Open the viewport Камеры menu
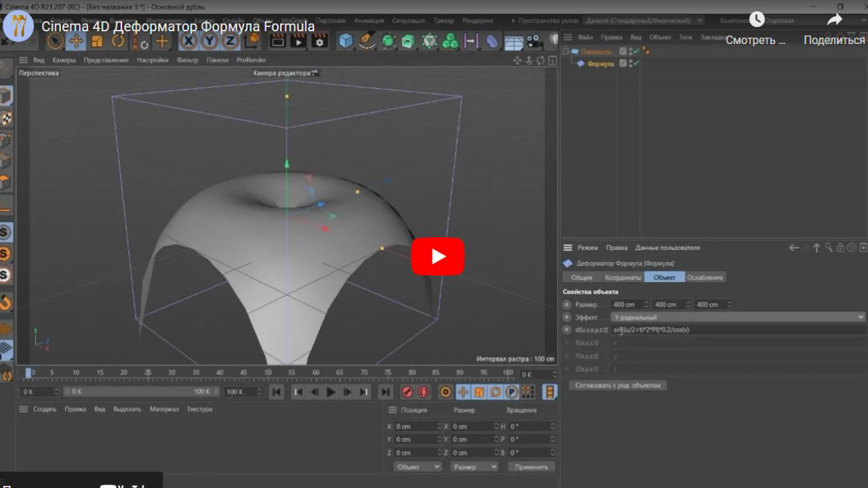The image size is (868, 488). pos(64,60)
